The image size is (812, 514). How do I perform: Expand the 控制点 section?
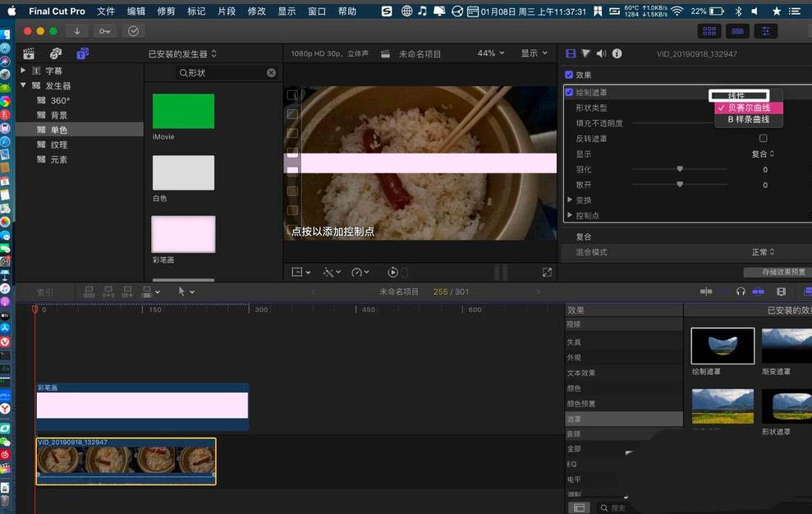coord(570,215)
